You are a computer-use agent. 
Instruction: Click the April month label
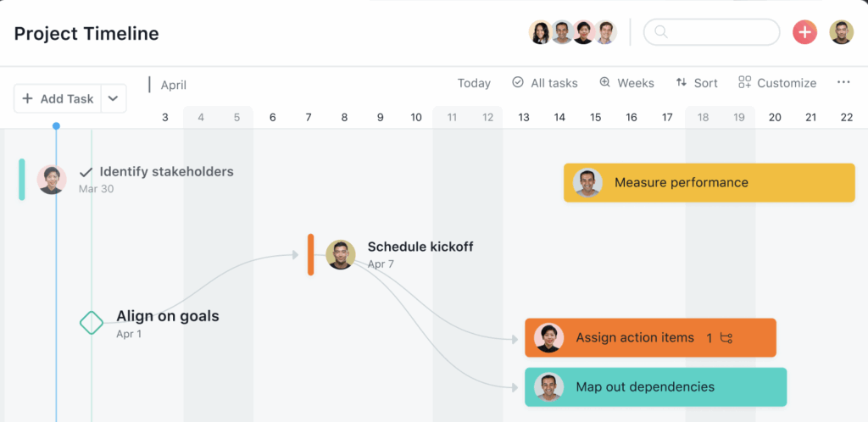[174, 86]
